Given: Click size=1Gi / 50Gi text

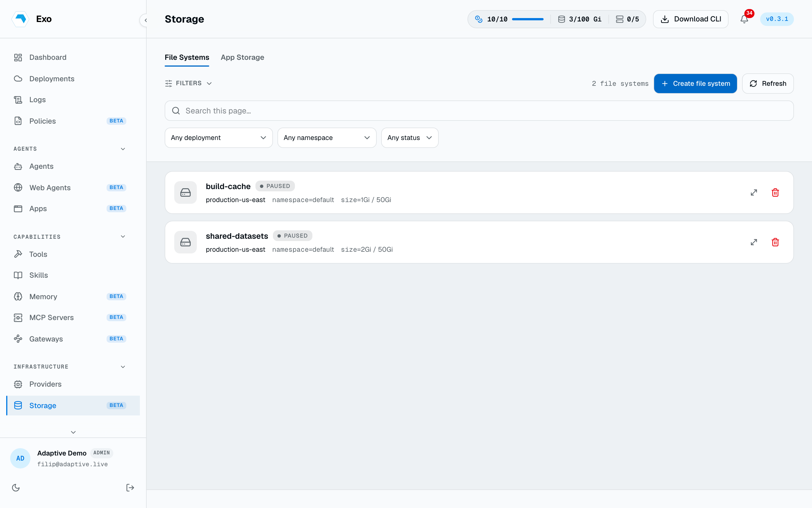Looking at the screenshot, I should point(366,200).
